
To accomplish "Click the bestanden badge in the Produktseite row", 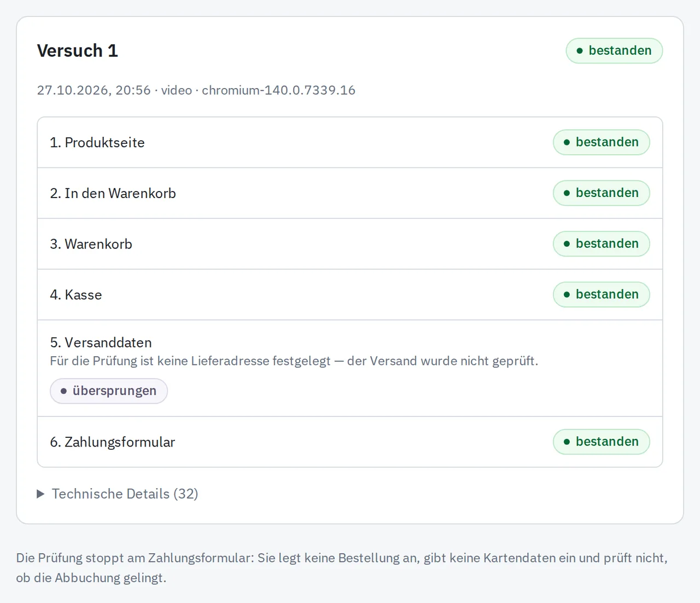I will (601, 142).
